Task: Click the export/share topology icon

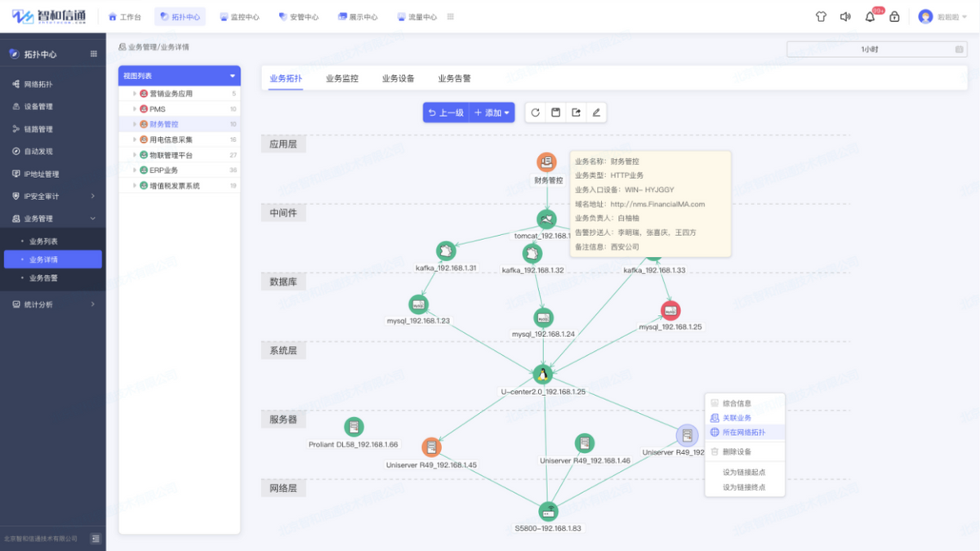Action: pyautogui.click(x=576, y=113)
